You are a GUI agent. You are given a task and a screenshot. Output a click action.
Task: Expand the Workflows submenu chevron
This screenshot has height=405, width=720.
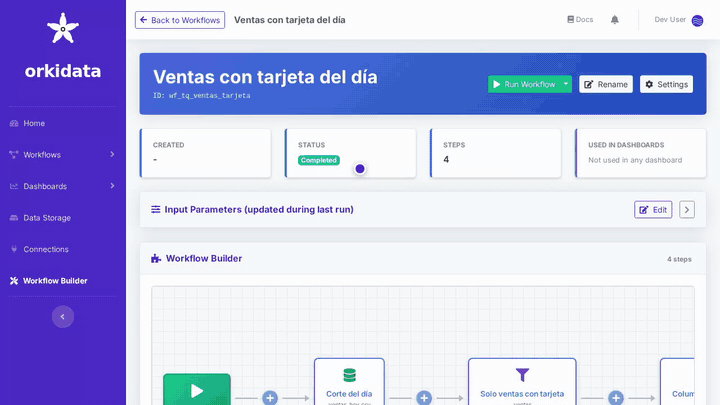tap(112, 155)
